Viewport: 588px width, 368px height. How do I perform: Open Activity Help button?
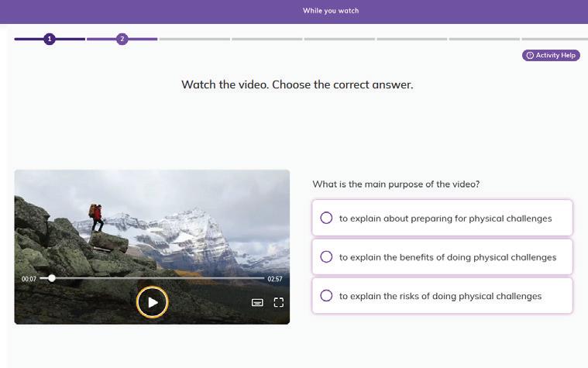point(551,56)
